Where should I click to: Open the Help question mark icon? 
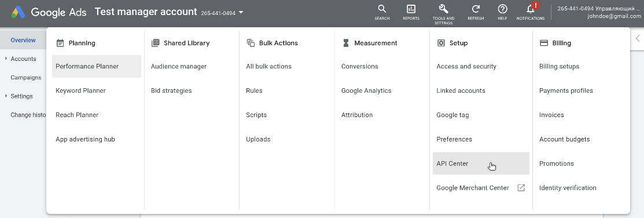tap(502, 9)
